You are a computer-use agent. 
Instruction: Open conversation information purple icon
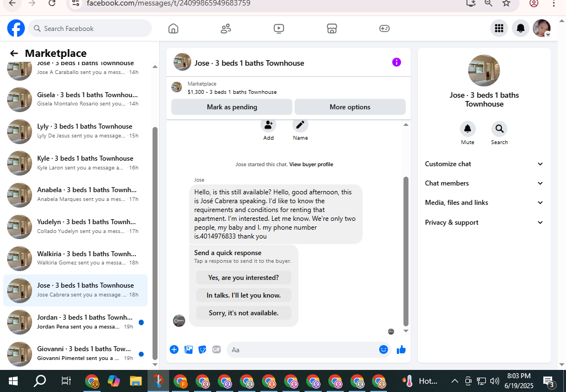point(396,62)
